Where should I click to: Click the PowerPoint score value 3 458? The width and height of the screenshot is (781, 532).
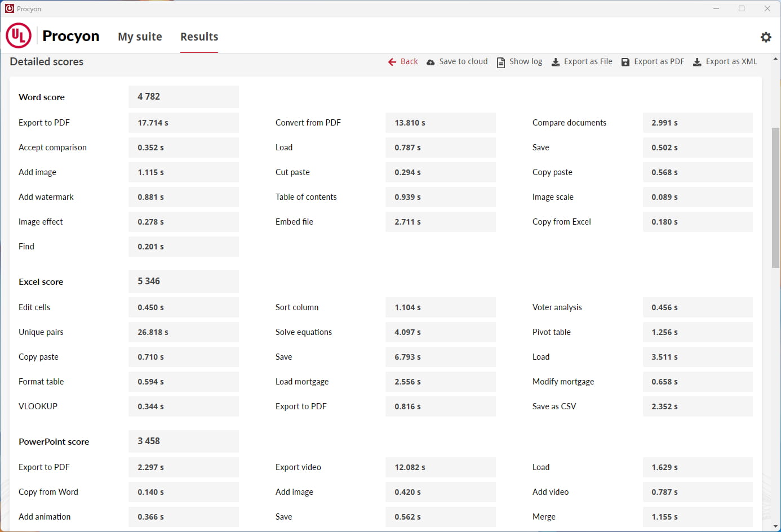[x=184, y=441]
